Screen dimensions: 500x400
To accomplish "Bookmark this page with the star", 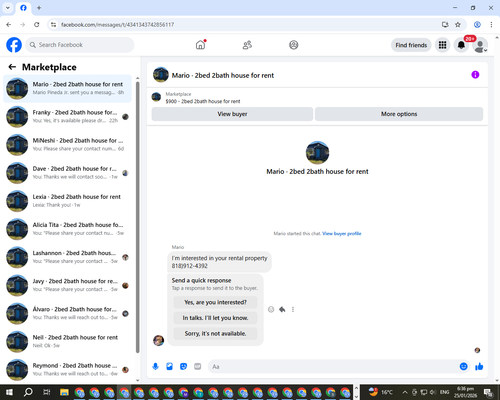I will tap(458, 25).
